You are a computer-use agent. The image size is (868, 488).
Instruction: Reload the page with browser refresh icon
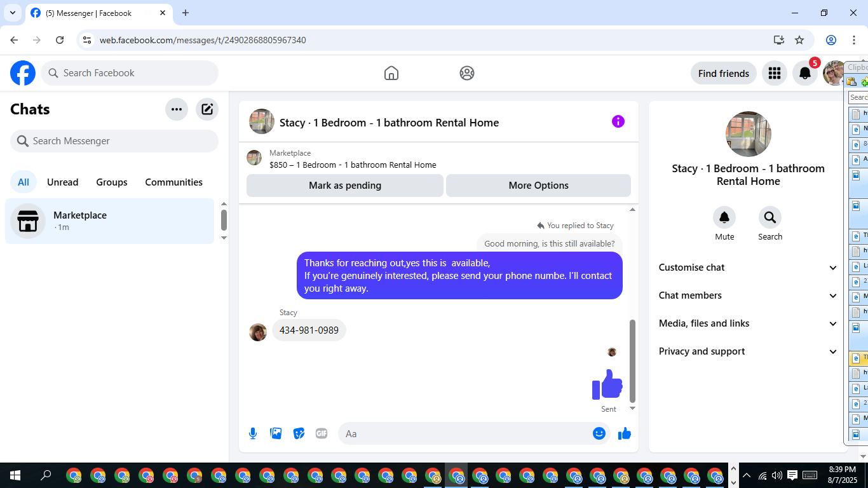pos(60,40)
